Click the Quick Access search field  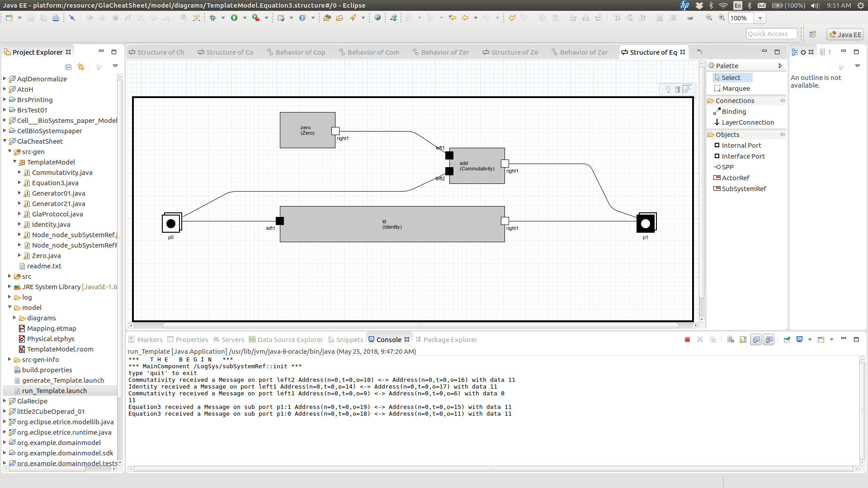pos(771,34)
